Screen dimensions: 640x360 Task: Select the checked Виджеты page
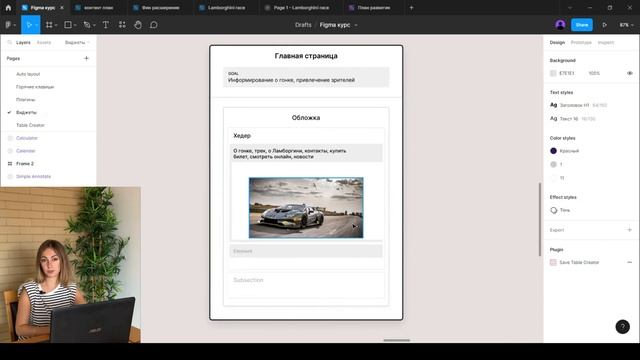pos(27,112)
